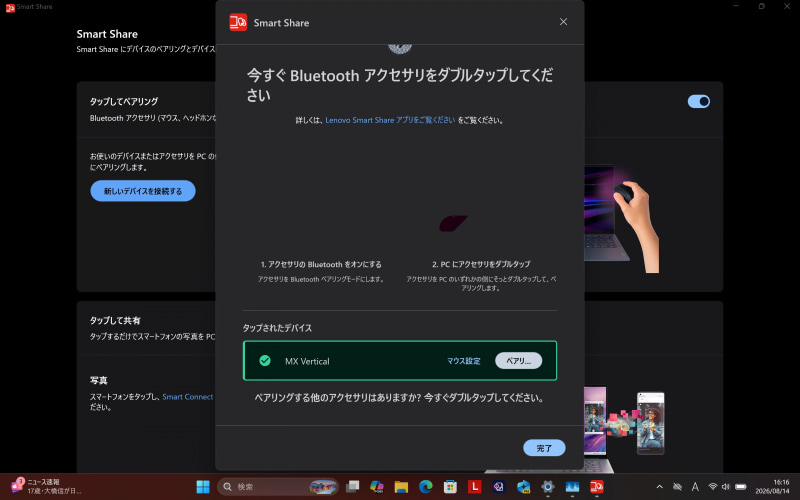Open the Windows Start menu

pyautogui.click(x=203, y=487)
